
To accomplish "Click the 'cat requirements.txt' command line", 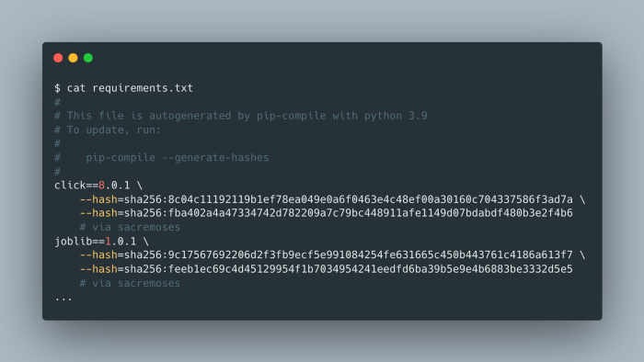I will tap(123, 88).
